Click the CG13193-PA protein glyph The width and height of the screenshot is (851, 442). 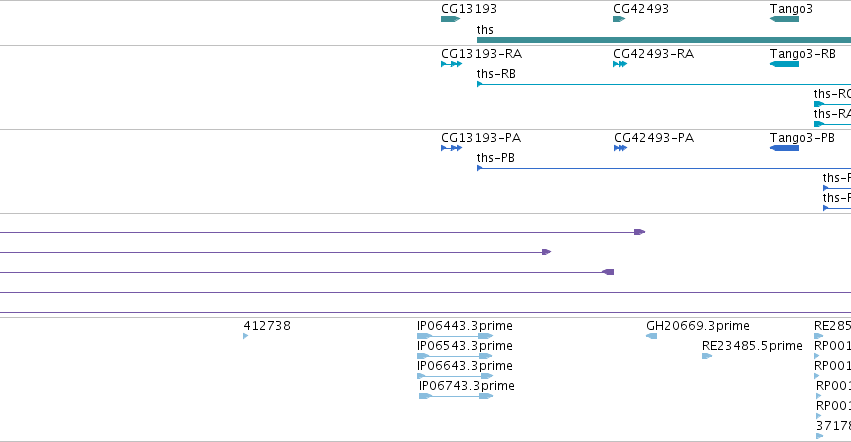452,148
